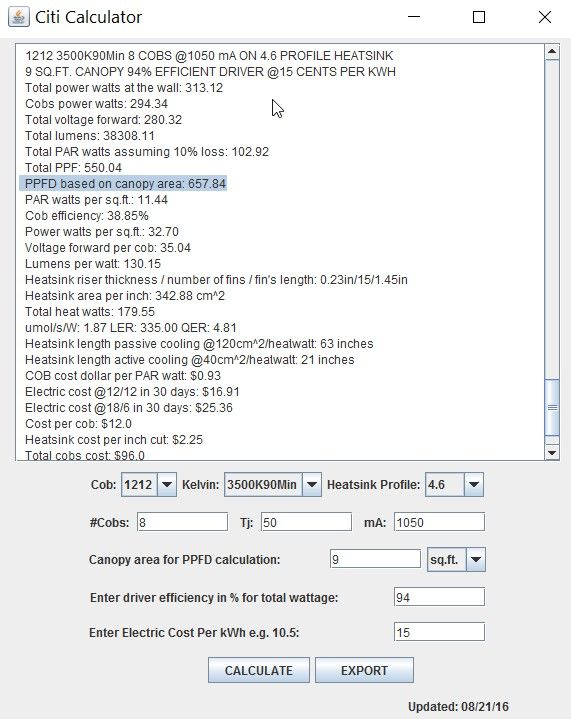This screenshot has width=571, height=719.
Task: Click the Tj input field
Action: (306, 522)
